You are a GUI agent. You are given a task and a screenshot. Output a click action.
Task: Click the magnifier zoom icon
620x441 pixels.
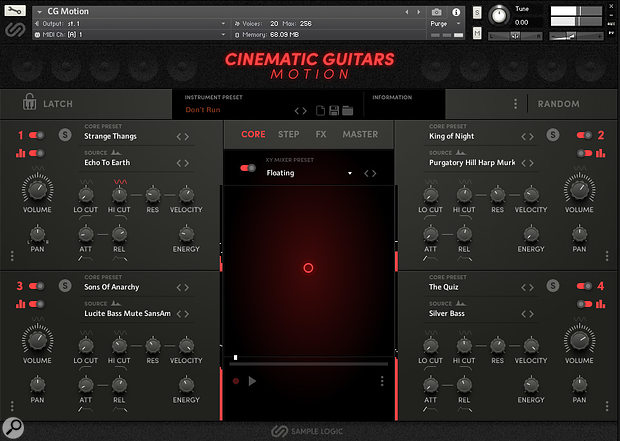pyautogui.click(x=13, y=428)
